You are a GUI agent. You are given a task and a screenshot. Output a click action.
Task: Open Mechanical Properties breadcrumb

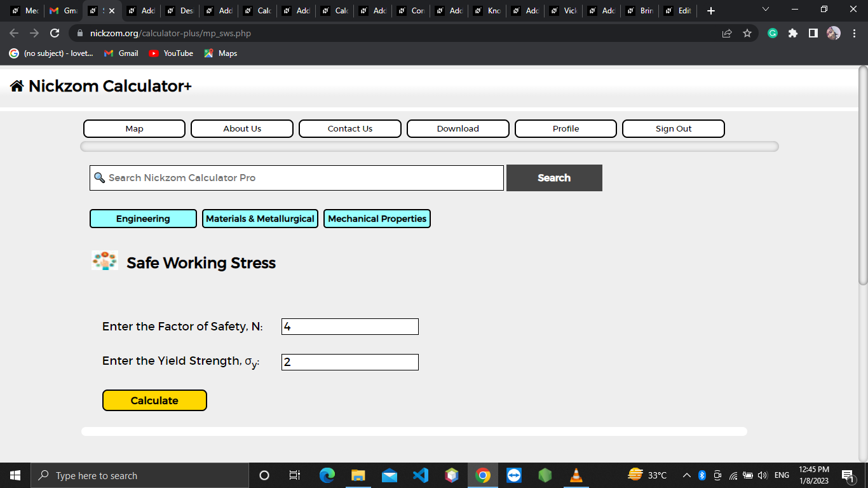click(x=377, y=219)
